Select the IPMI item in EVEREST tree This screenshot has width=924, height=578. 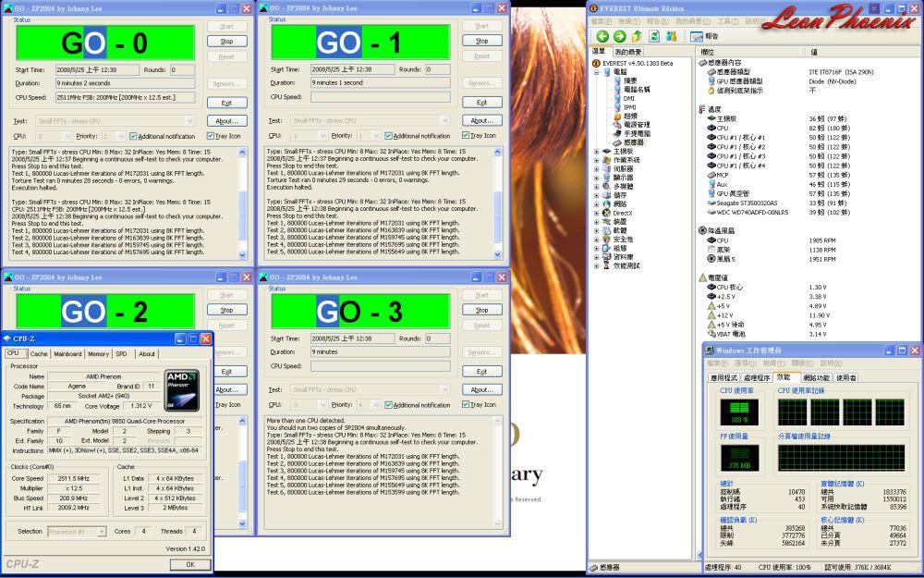[x=629, y=107]
